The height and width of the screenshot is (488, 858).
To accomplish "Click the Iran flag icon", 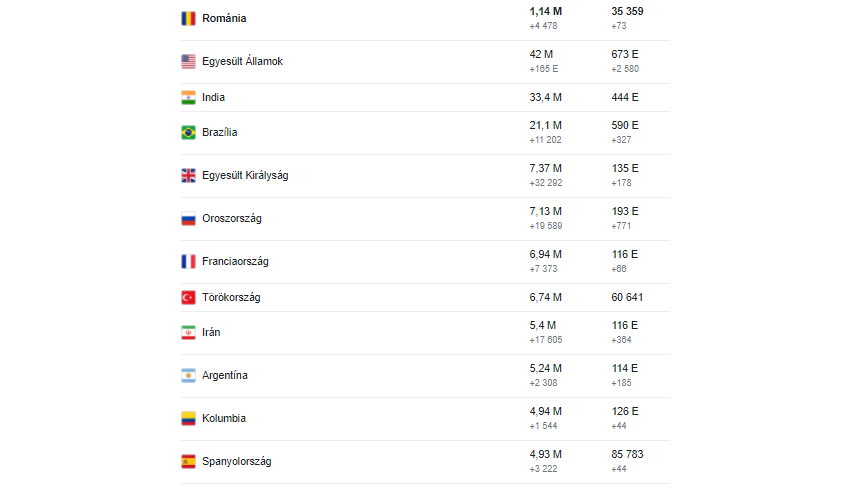I will coord(188,332).
